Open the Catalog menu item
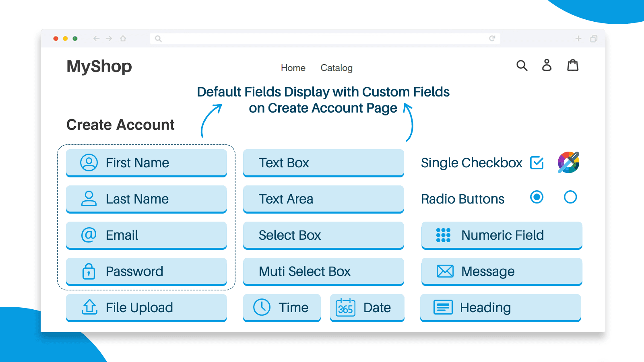 coord(336,68)
